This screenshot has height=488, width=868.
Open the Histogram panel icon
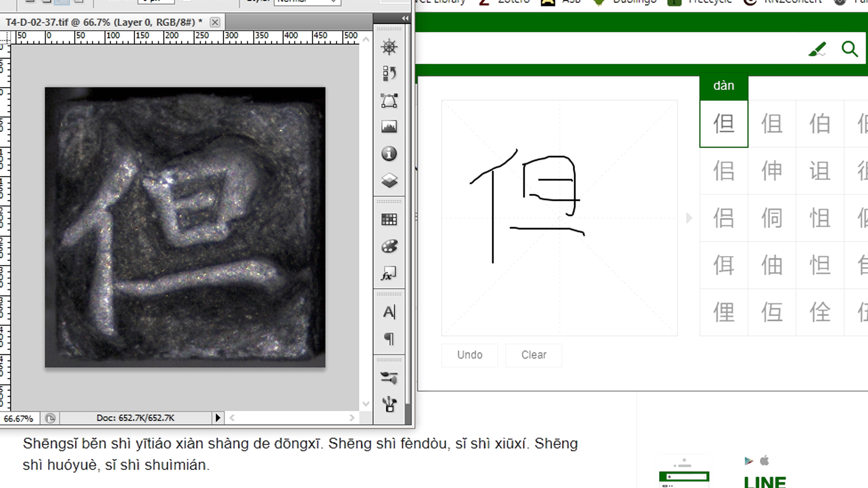tap(389, 127)
